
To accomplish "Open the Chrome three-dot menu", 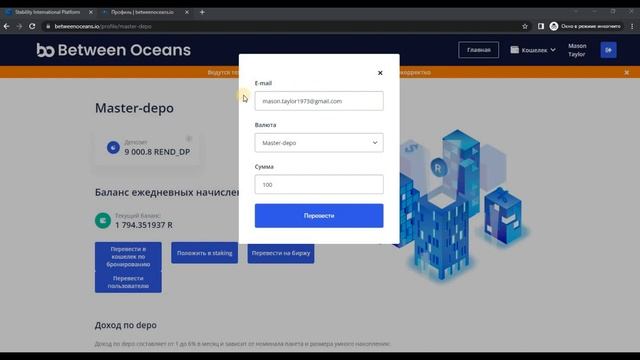I will [632, 26].
